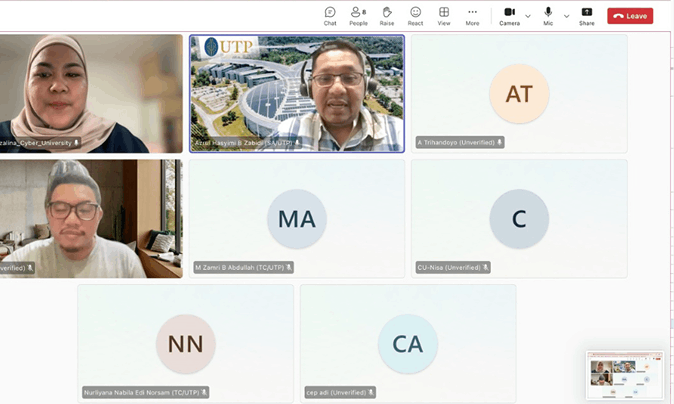Click muted mic icon beside CU-Nisa
674x404 pixels.
pyautogui.click(x=485, y=267)
